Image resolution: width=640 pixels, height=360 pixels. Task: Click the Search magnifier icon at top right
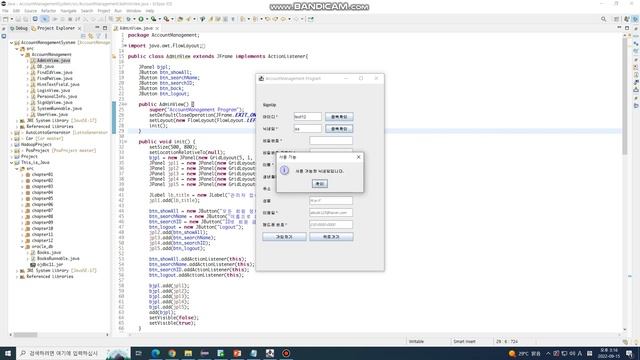point(603,19)
